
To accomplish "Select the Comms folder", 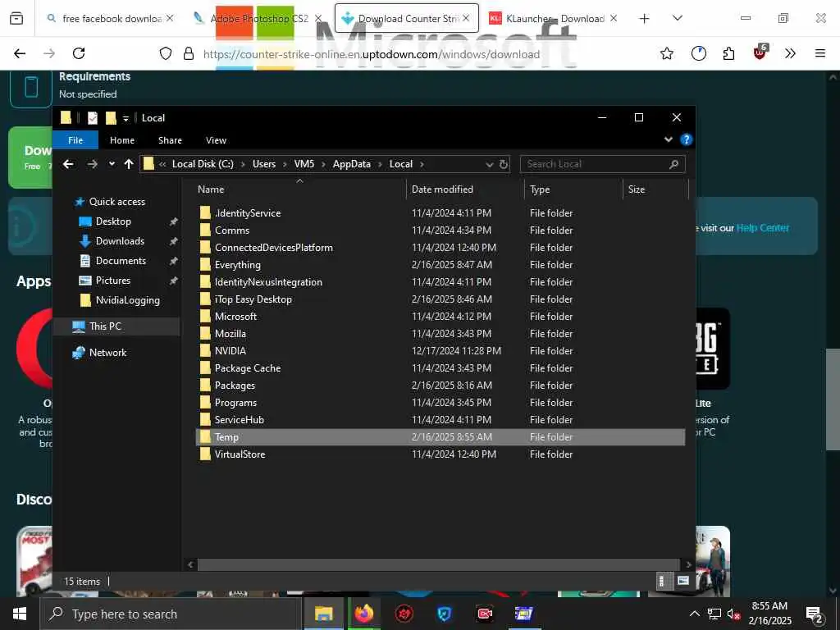I will coord(232,231).
